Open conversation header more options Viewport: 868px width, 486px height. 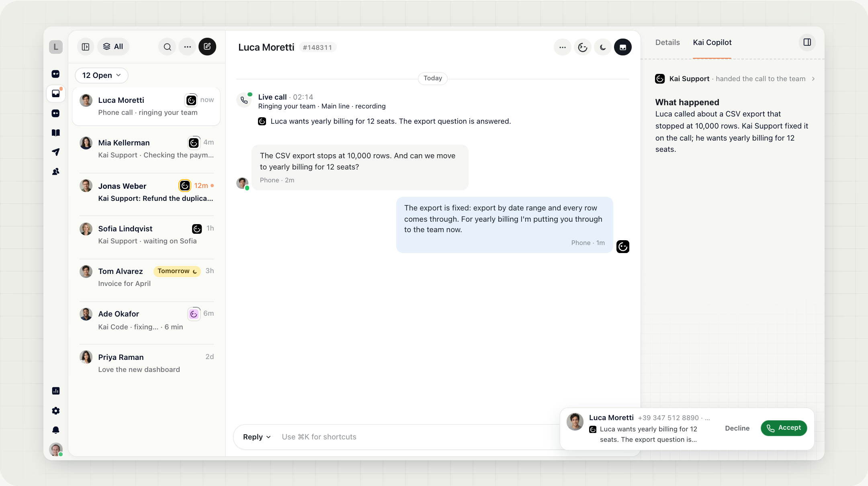pos(563,47)
